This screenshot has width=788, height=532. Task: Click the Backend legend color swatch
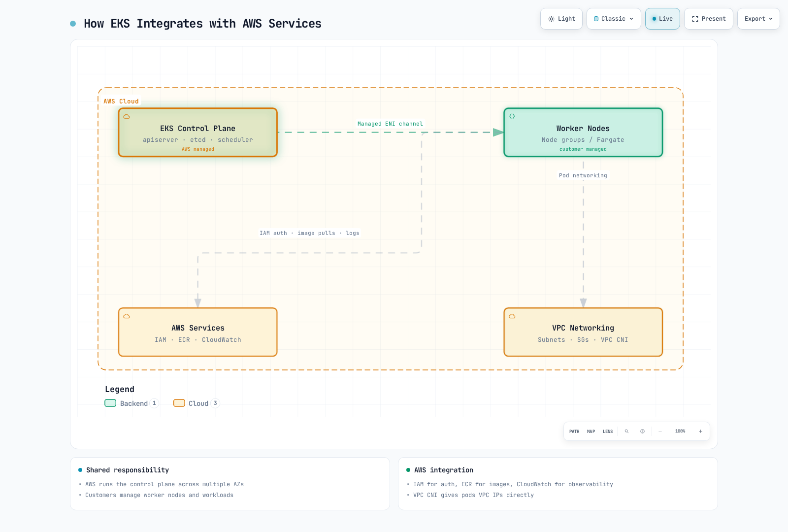click(x=110, y=403)
